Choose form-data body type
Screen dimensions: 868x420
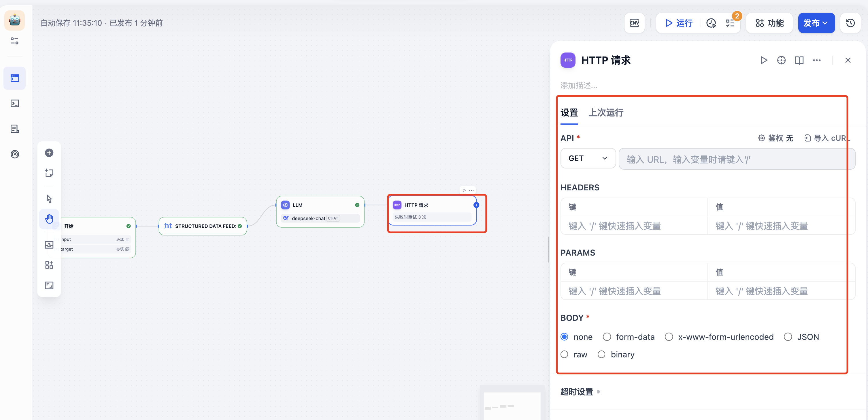click(607, 337)
